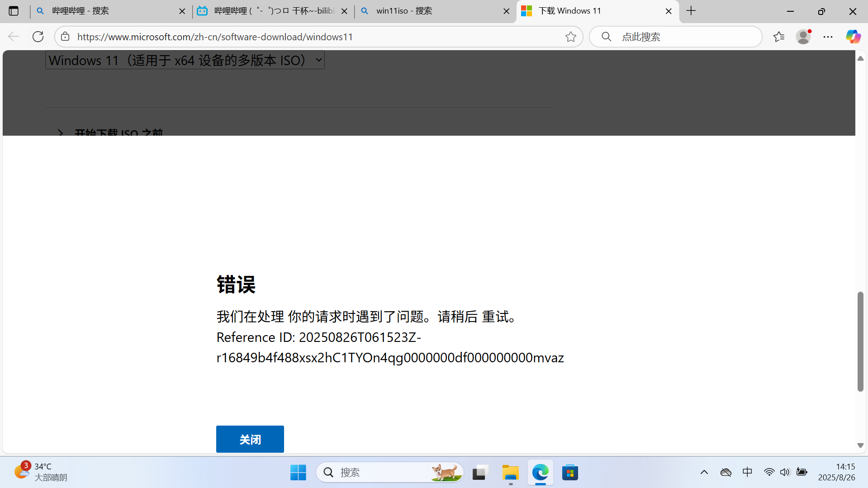Close the bilibili 干杯 tab

(x=344, y=11)
